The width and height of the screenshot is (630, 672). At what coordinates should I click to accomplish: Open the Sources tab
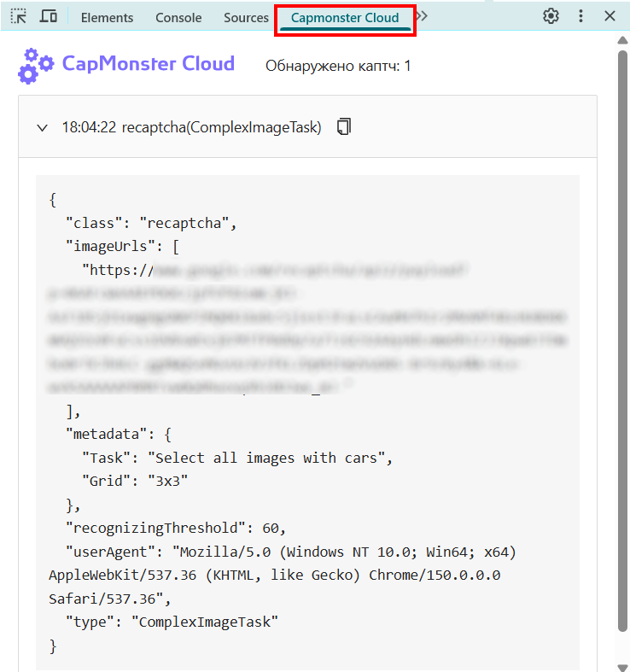click(246, 18)
